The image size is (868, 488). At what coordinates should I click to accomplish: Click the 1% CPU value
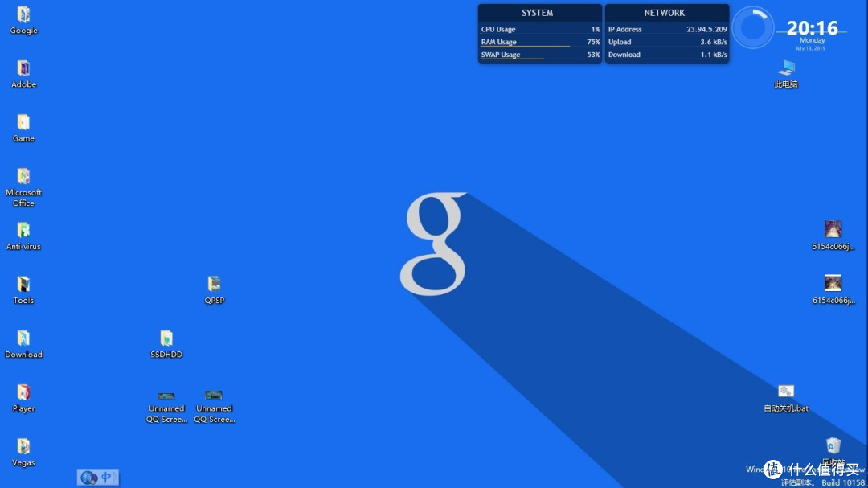(x=595, y=30)
